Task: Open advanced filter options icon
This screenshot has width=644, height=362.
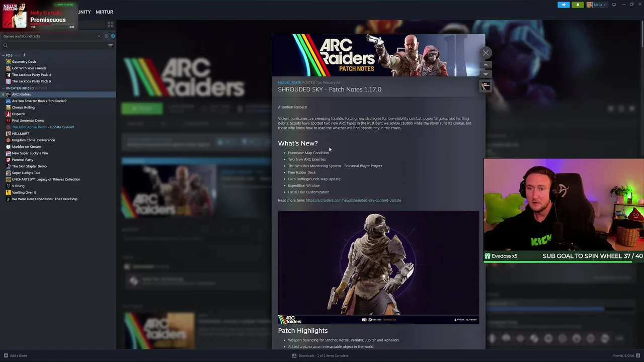Action: 110,46
